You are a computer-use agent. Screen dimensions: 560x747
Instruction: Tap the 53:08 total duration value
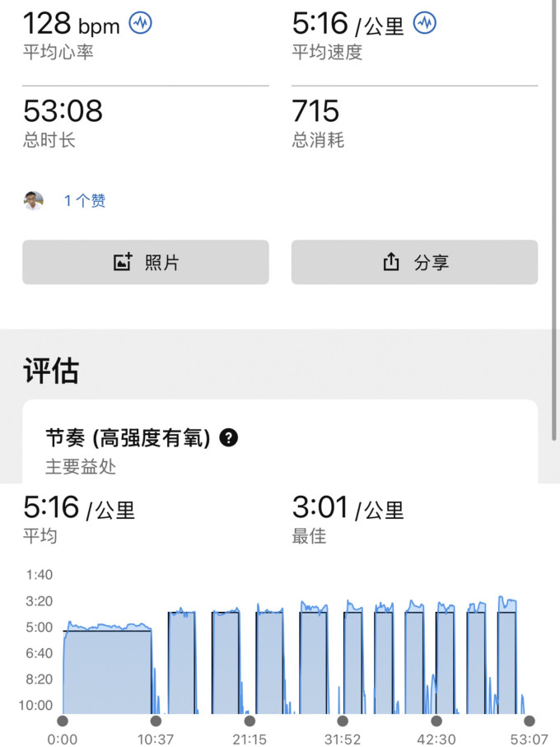pyautogui.click(x=63, y=111)
